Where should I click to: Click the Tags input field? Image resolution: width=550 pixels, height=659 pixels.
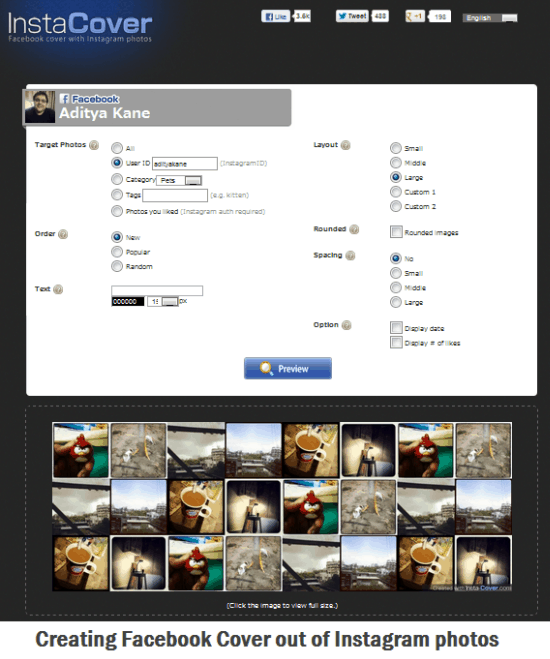pos(175,195)
